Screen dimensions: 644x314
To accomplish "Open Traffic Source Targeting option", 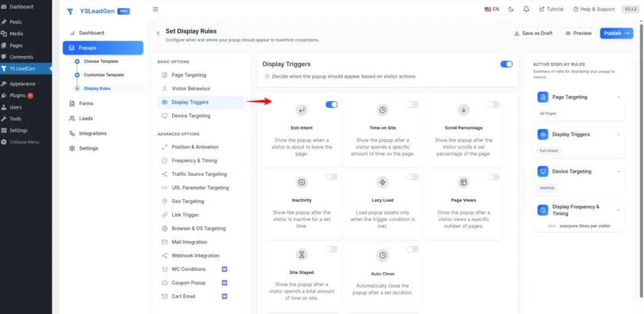I will [x=201, y=174].
